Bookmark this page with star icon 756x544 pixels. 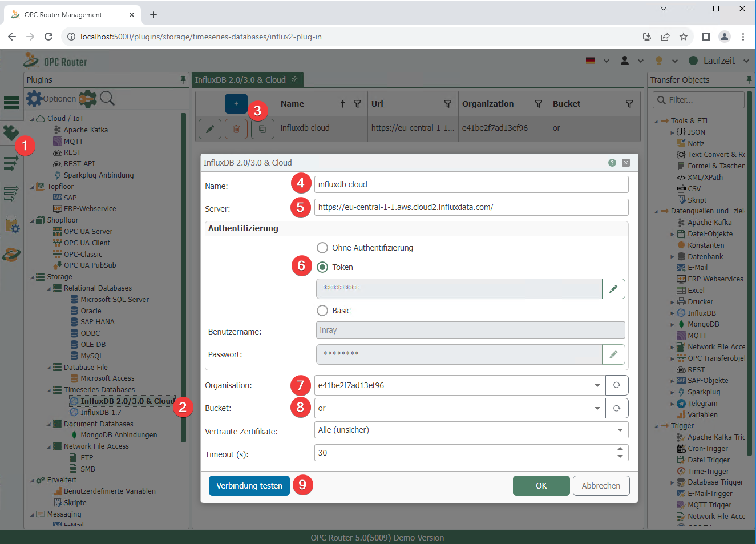pyautogui.click(x=684, y=37)
